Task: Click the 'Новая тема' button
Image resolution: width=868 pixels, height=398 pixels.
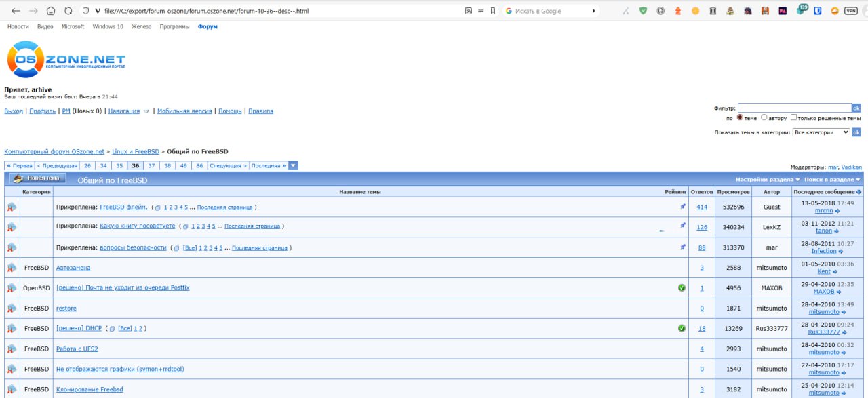Action: pos(39,178)
